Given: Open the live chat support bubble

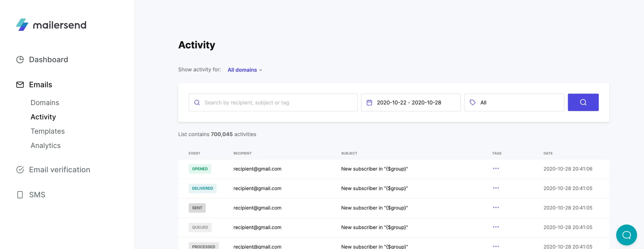Looking at the screenshot, I should tap(626, 235).
